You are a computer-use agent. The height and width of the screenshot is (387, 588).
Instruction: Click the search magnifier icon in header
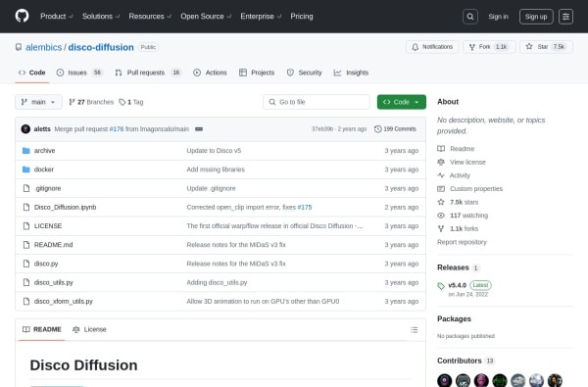tap(469, 17)
